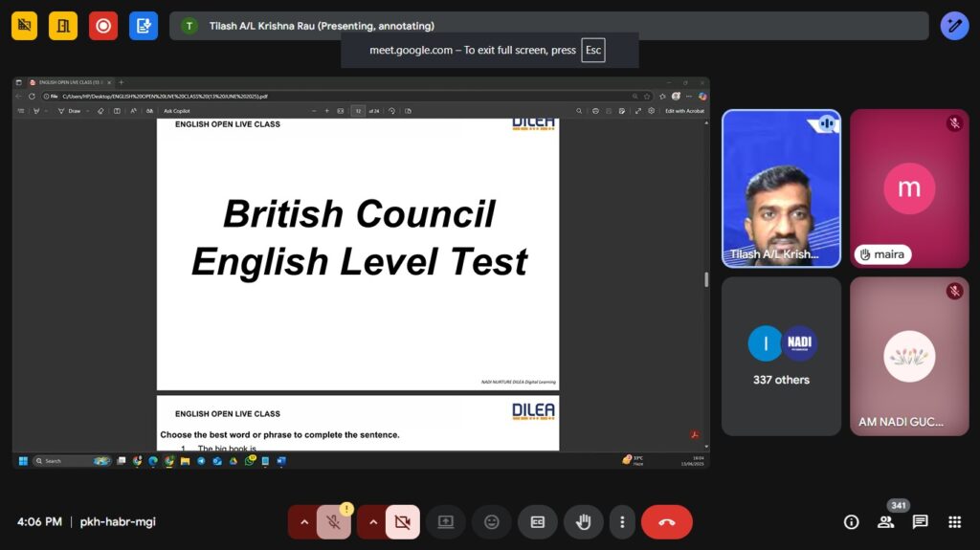This screenshot has width=980, height=550.
Task: Open the annotation pen tool at top right
Action: coord(954,26)
